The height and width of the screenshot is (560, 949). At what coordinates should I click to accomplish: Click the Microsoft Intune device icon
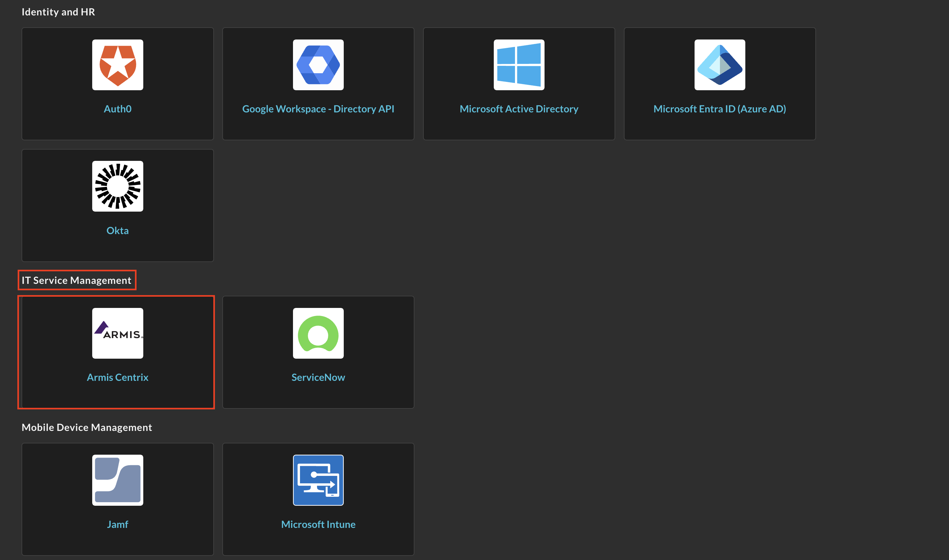point(318,480)
